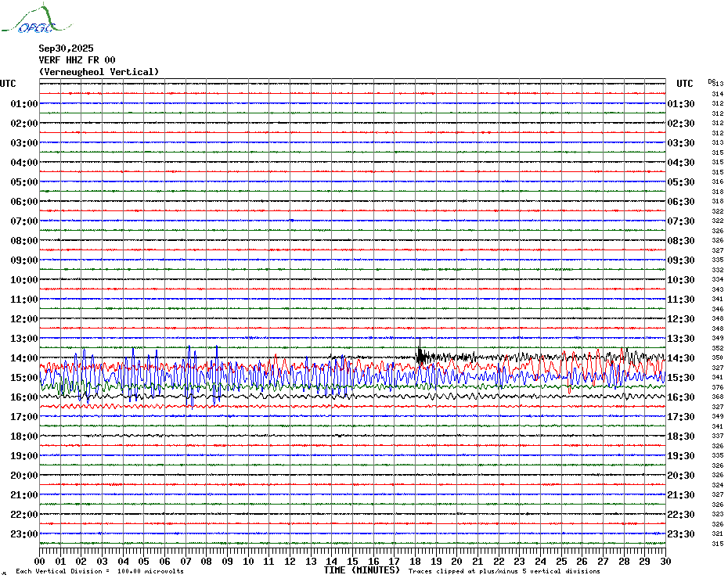Click the '13:00' hour label

point(24,339)
